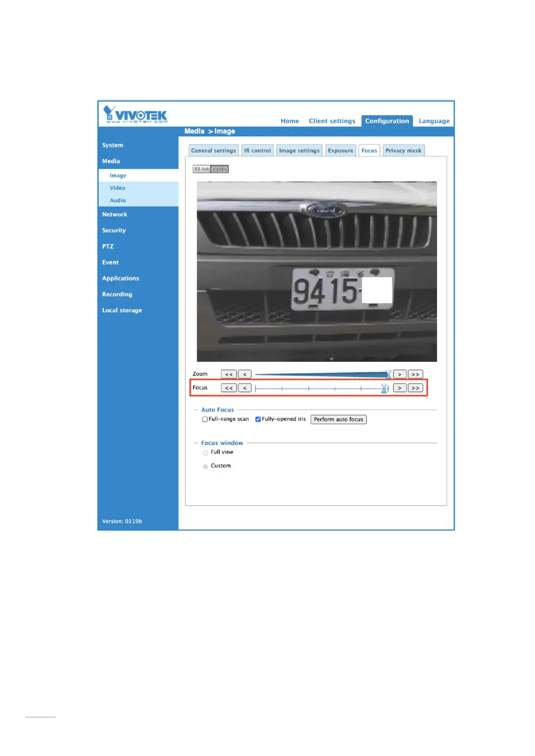Expand the Recording sidebar section
This screenshot has width=535, height=756.
click(117, 294)
